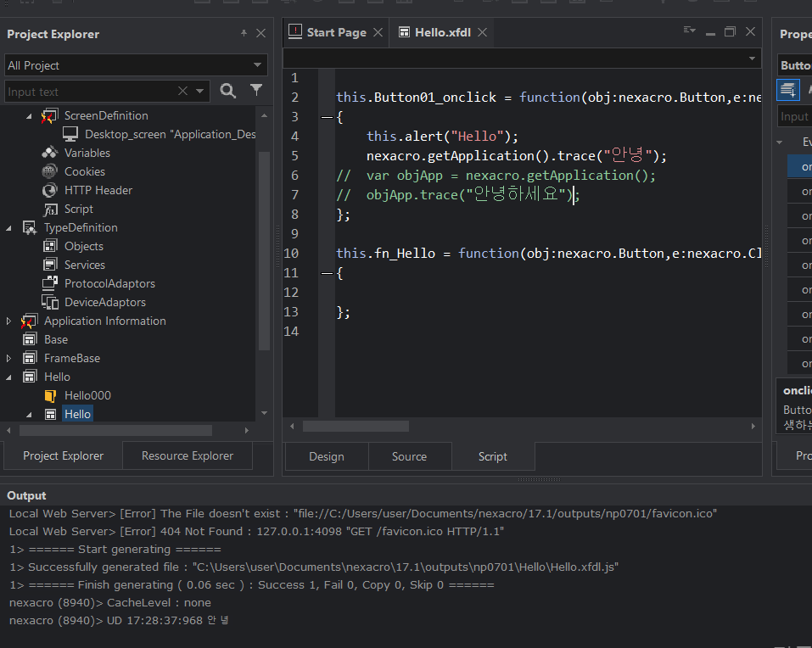Click the Start generating output line
Image resolution: width=812 pixels, height=648 pixels.
click(115, 549)
